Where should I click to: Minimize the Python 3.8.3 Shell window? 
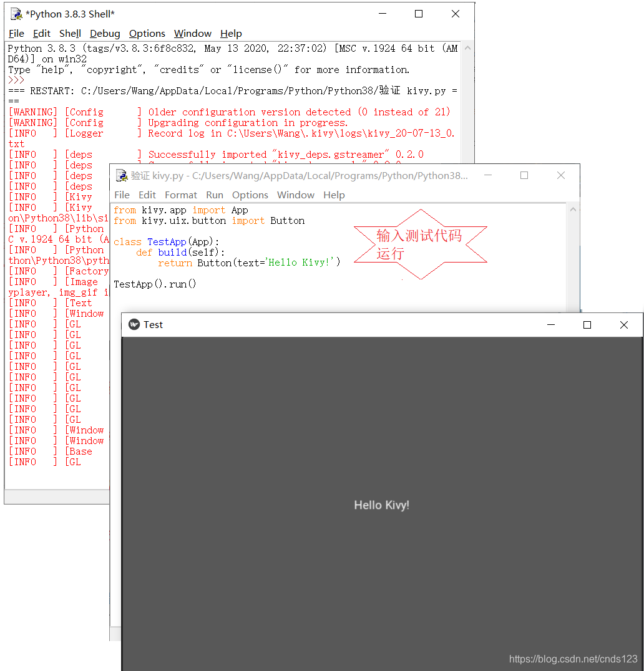pyautogui.click(x=383, y=14)
